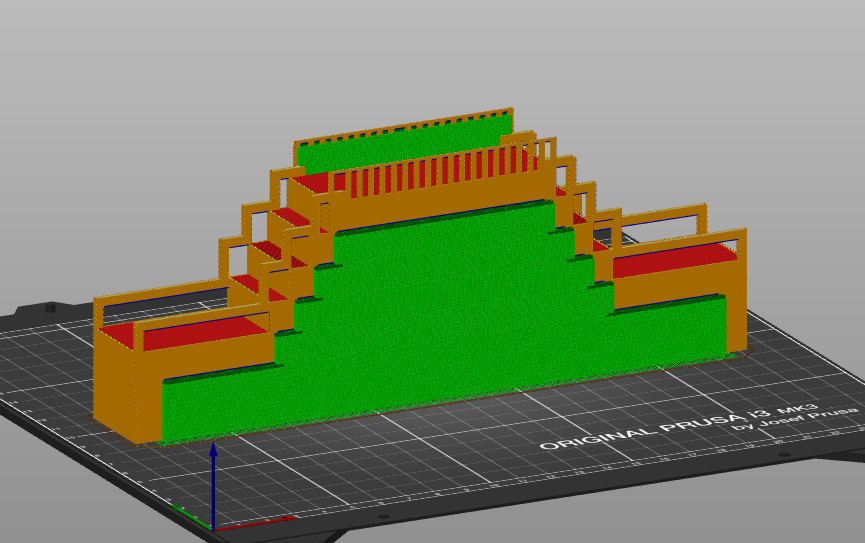Click green support under the left bench
This screenshot has height=543, width=865.
tap(220, 400)
